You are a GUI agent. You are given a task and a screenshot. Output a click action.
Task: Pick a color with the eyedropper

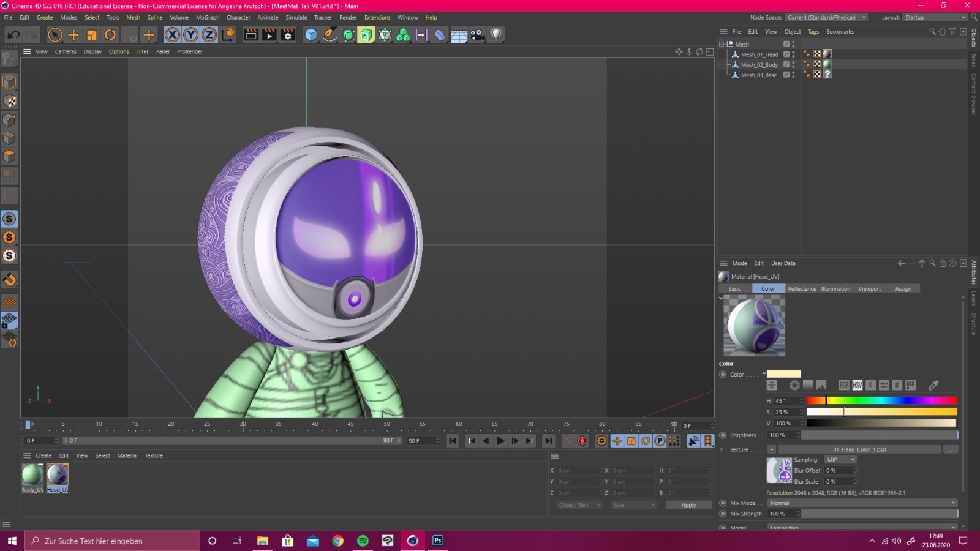click(x=933, y=385)
